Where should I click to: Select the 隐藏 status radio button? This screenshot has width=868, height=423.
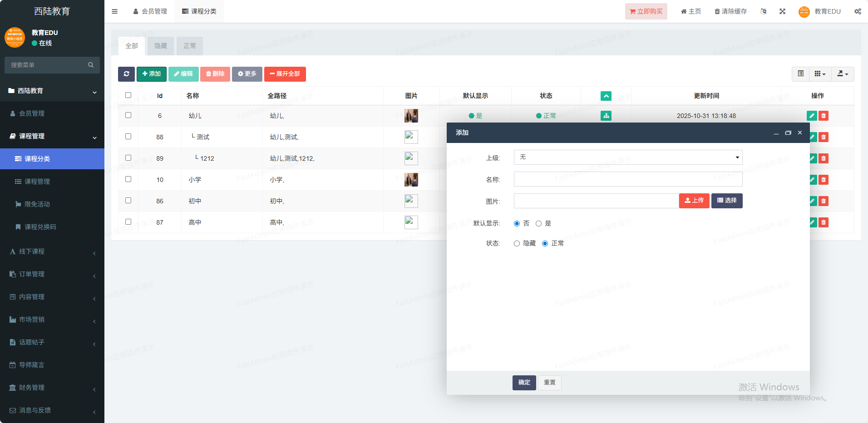[517, 243]
